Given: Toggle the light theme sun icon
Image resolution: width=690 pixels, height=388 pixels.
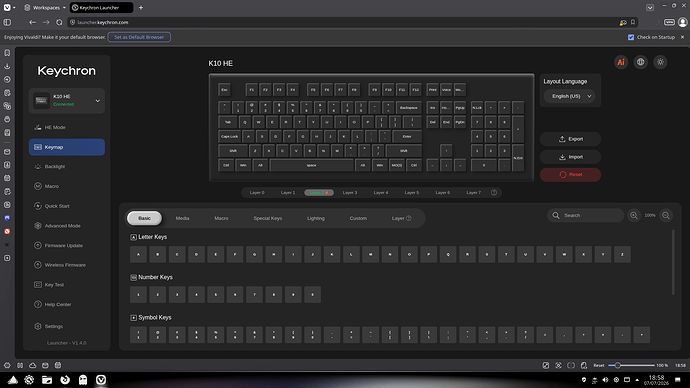Looking at the screenshot, I should click(x=661, y=62).
